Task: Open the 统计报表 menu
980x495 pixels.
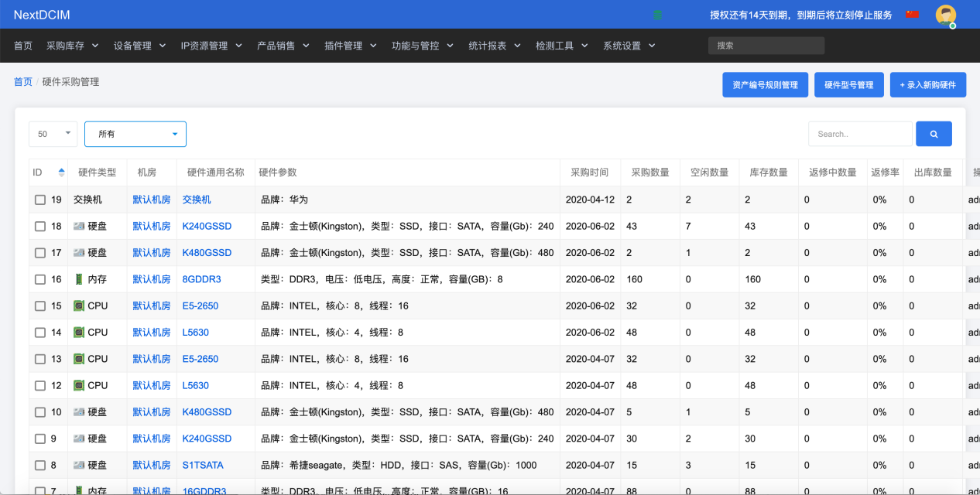Action: point(495,46)
